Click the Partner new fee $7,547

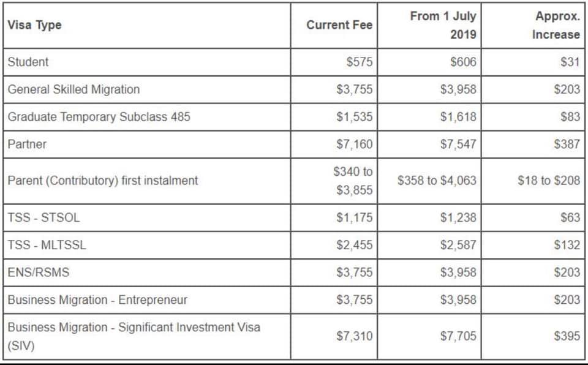click(458, 144)
